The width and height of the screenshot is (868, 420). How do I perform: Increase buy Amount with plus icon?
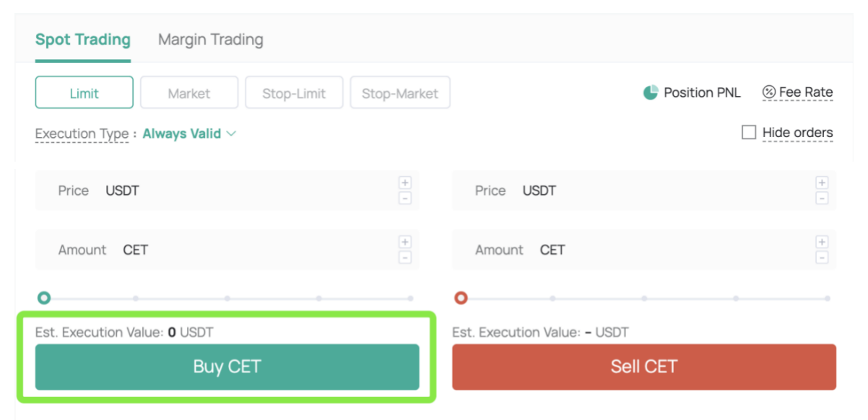[x=405, y=242]
